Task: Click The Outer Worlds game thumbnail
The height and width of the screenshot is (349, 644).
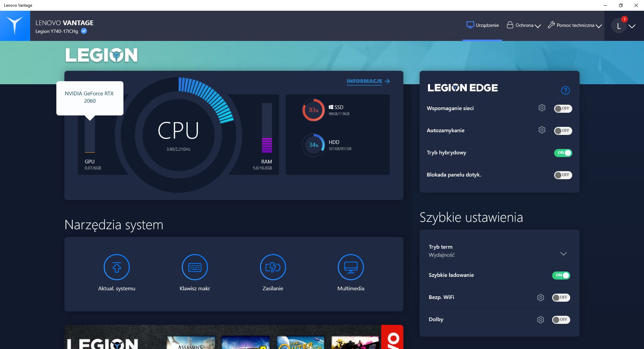Action: [301, 343]
